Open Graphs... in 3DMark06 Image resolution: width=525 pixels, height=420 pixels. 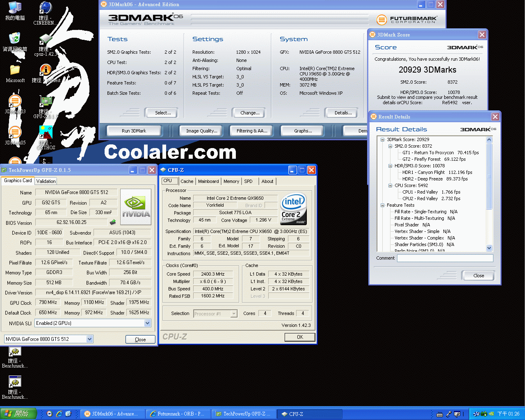click(x=303, y=131)
